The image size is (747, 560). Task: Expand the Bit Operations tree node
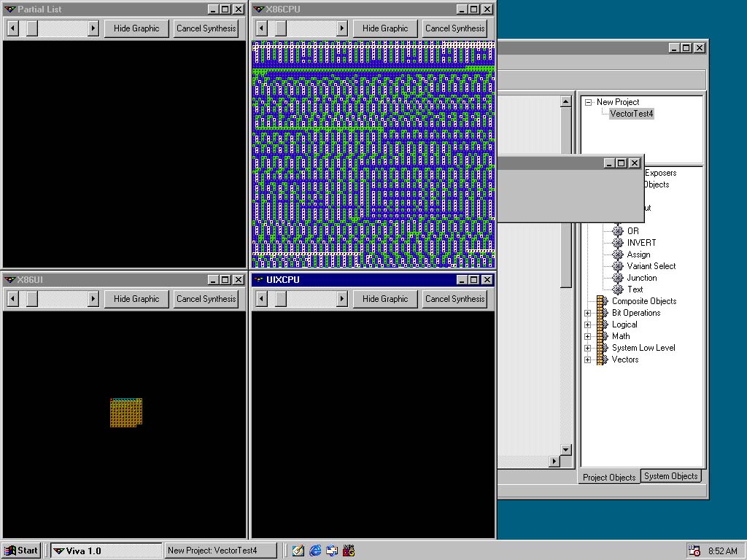(x=588, y=313)
